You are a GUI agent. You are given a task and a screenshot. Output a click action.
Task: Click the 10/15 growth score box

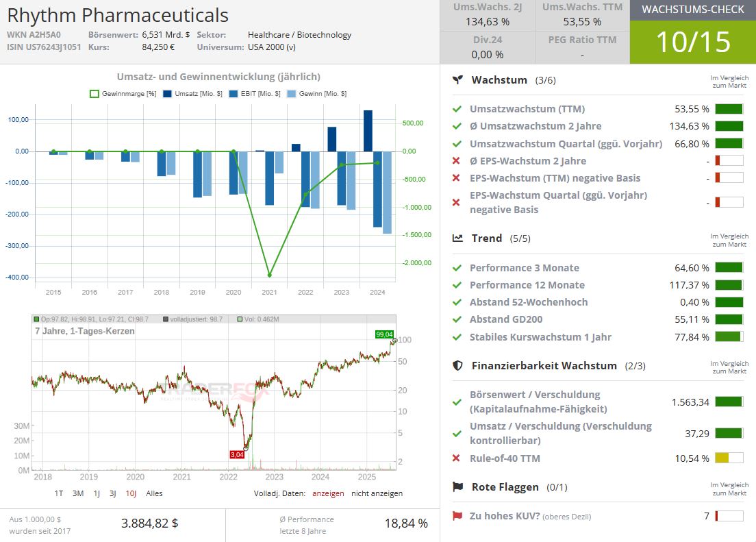(x=693, y=42)
